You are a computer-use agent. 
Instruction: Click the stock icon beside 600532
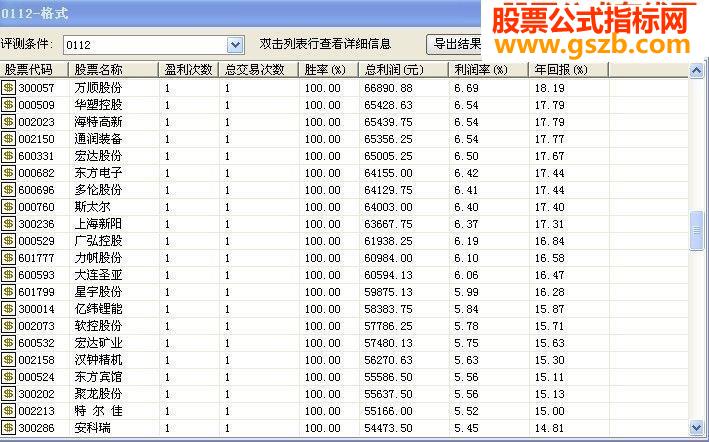pos(8,343)
